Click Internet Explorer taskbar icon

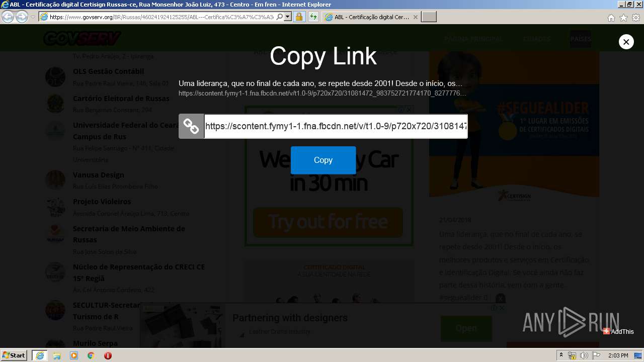click(39, 355)
